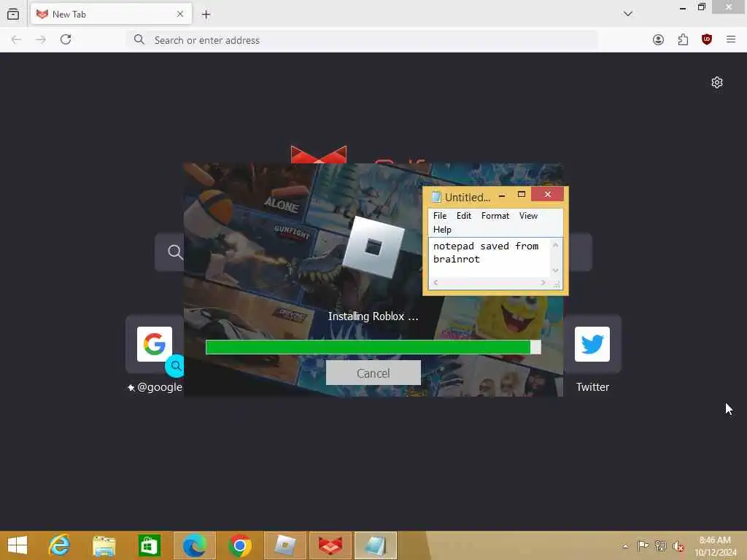Screen dimensions: 747x560
Task: Open the browser hamburger menu
Action: [x=731, y=39]
